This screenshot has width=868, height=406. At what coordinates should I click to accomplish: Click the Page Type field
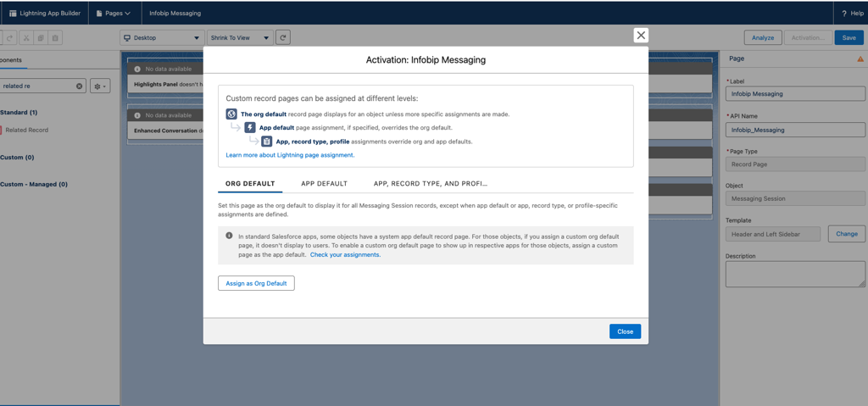point(795,164)
